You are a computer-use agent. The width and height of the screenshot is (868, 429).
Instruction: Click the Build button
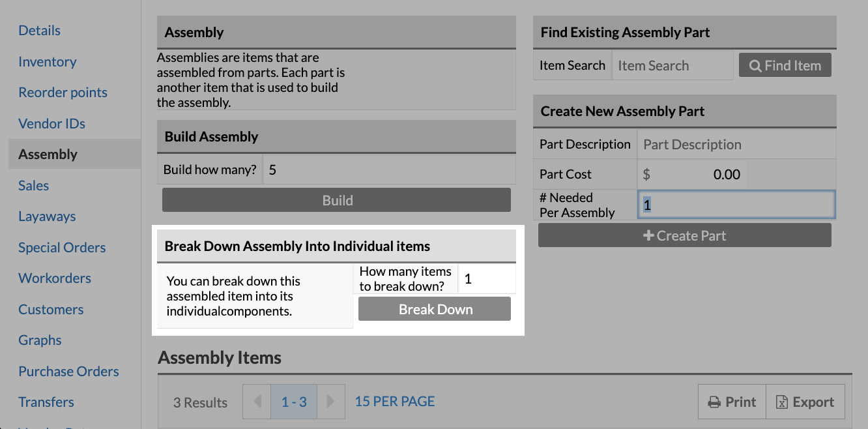[x=336, y=200]
